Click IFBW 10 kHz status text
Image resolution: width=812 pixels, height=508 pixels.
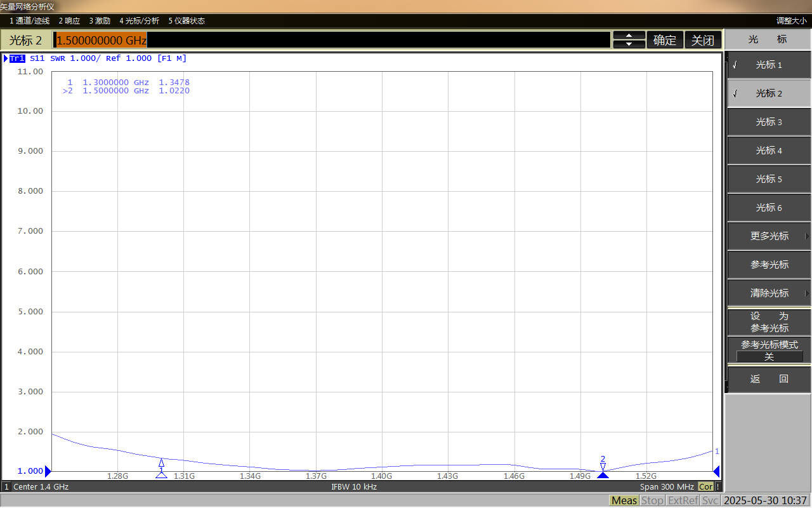coord(354,487)
